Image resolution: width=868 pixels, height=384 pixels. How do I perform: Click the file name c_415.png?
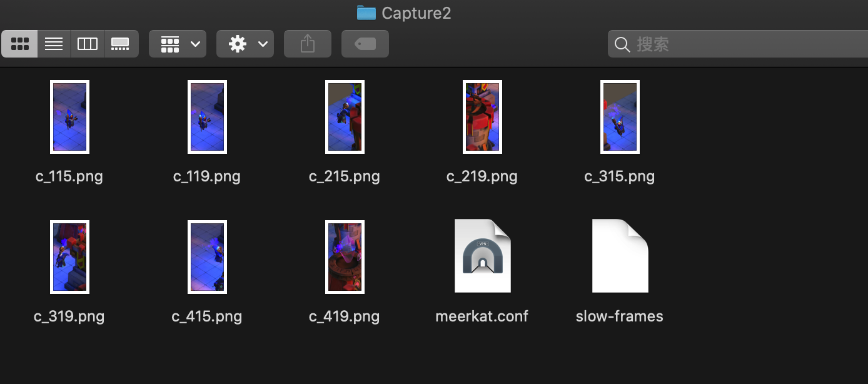[x=207, y=316]
